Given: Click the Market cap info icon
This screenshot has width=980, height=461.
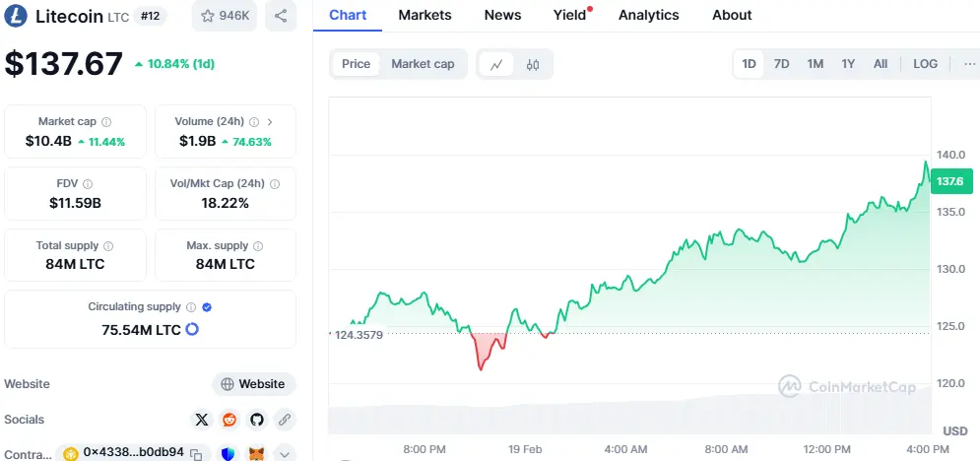Looking at the screenshot, I should tap(106, 122).
